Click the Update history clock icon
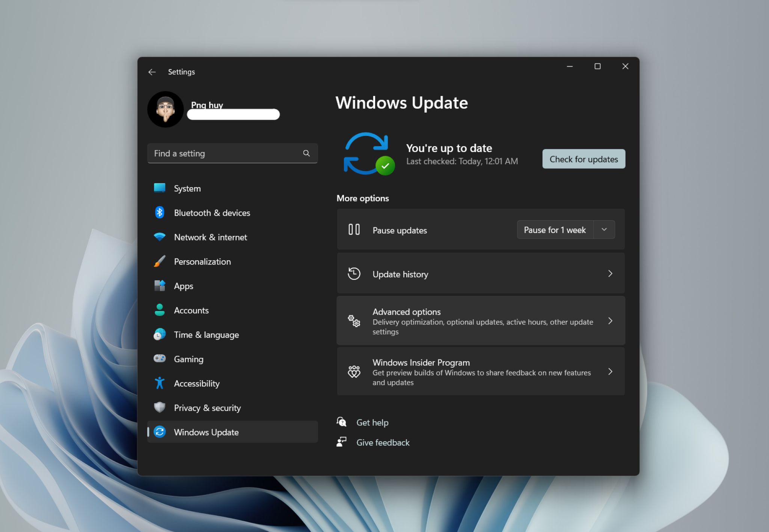The height and width of the screenshot is (532, 769). point(354,274)
